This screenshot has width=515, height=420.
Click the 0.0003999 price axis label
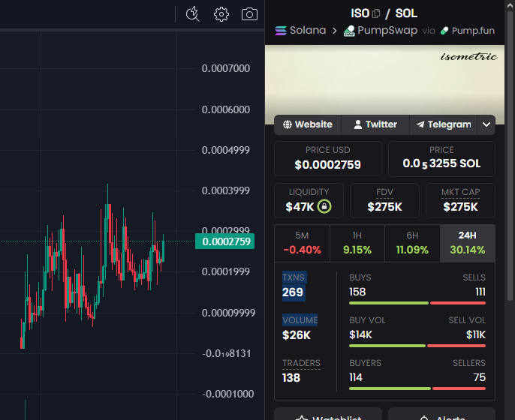tap(226, 190)
